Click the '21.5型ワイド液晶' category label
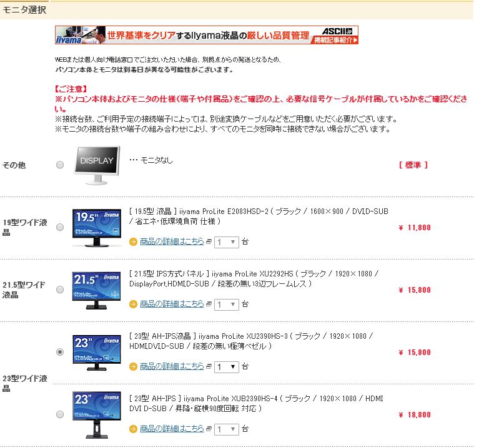 24,290
